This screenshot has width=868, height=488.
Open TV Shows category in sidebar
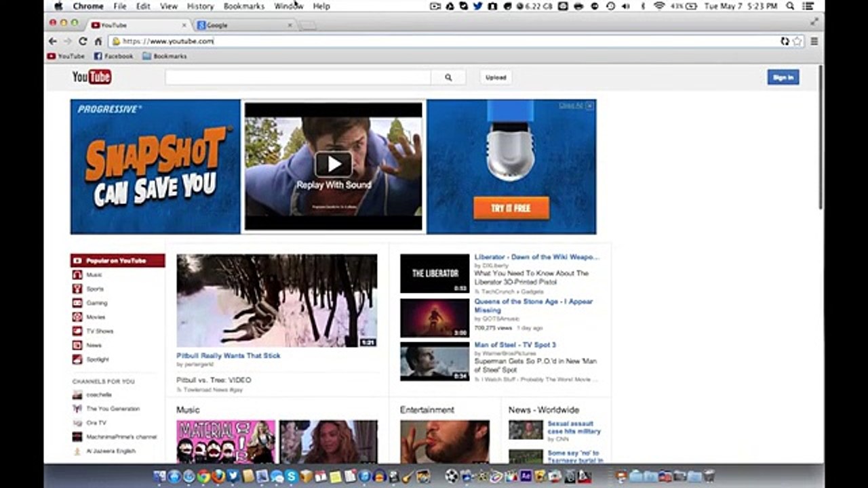pos(100,331)
